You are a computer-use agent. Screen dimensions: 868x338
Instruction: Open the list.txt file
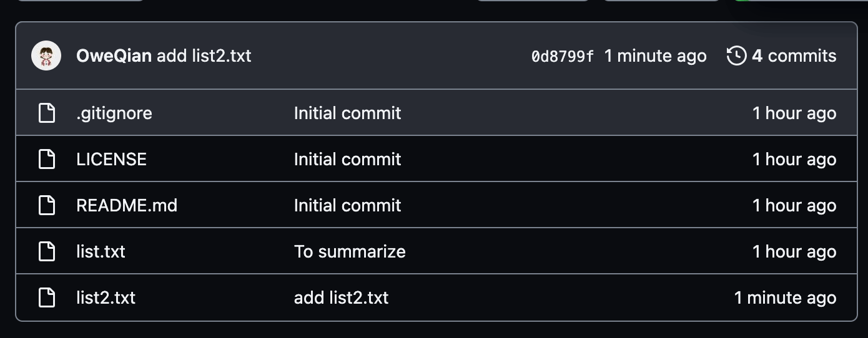tap(101, 251)
